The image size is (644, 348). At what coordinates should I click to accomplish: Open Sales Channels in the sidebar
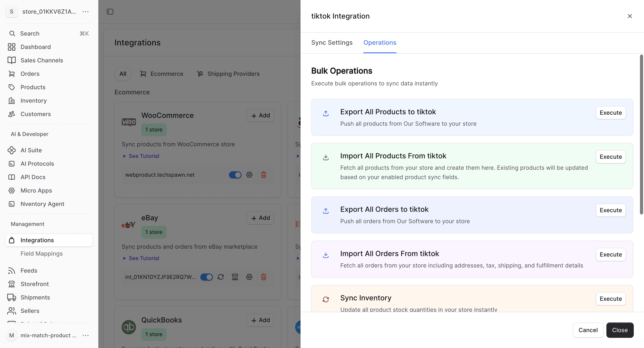coord(49,61)
